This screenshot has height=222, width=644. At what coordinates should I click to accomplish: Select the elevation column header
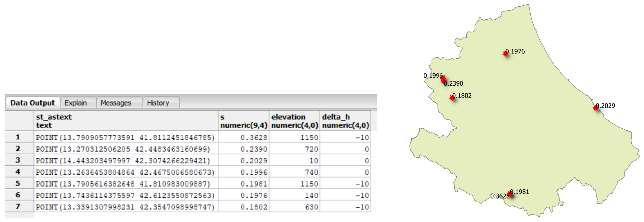click(x=294, y=121)
